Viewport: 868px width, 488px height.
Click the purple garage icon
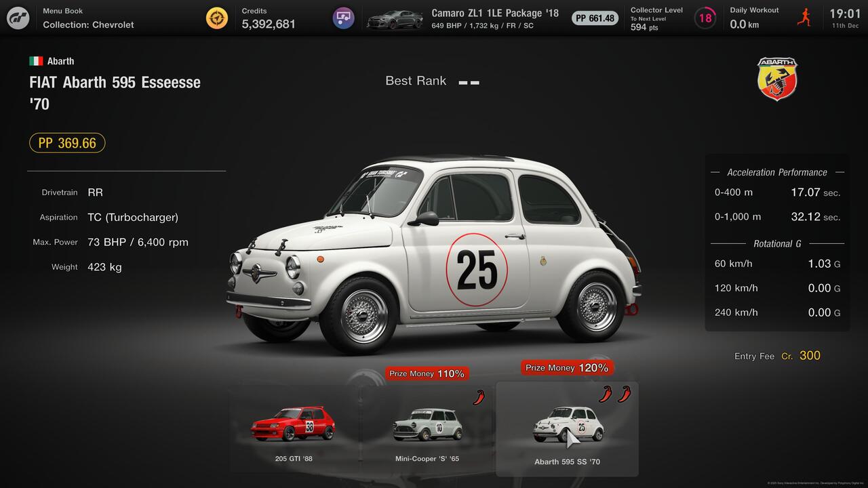coord(344,18)
